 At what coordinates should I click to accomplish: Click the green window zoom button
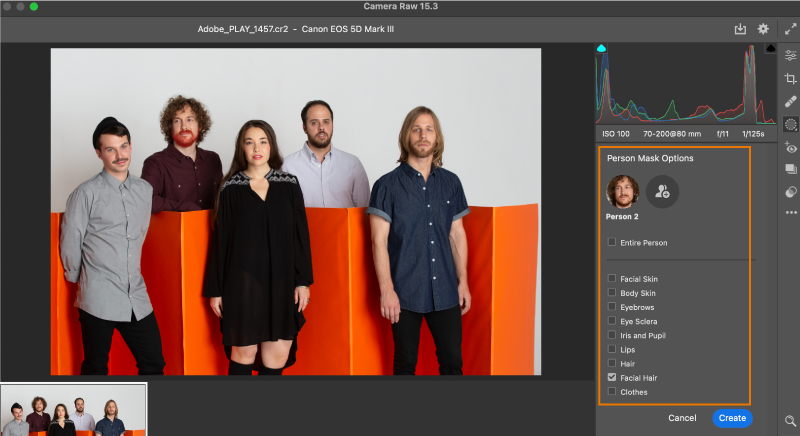[x=34, y=7]
